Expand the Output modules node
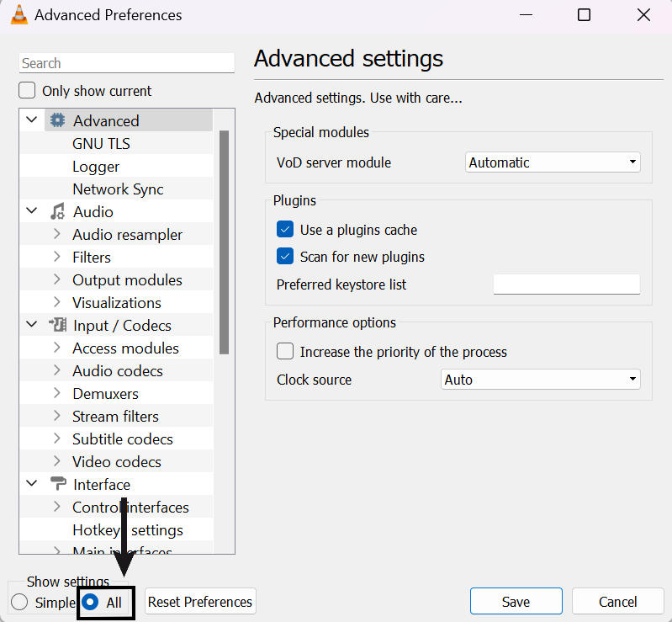 (x=57, y=279)
